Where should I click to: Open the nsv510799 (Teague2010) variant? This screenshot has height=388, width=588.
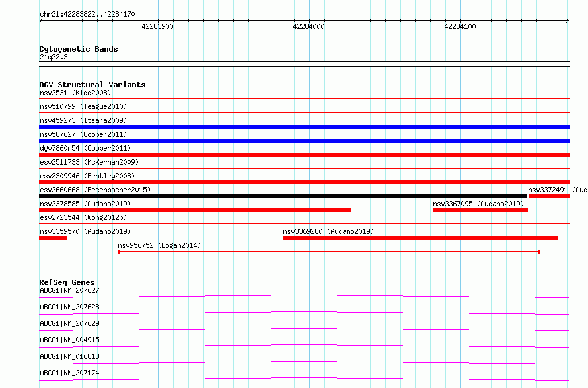click(83, 106)
